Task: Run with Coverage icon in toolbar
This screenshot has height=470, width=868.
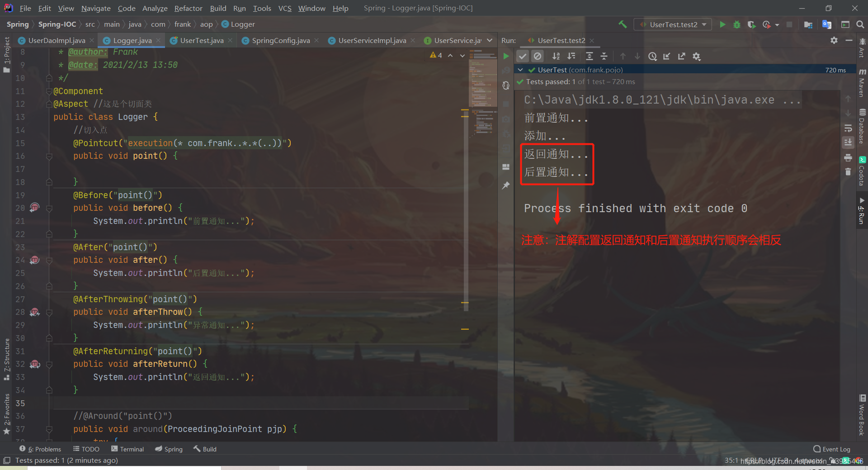Action: (x=751, y=24)
